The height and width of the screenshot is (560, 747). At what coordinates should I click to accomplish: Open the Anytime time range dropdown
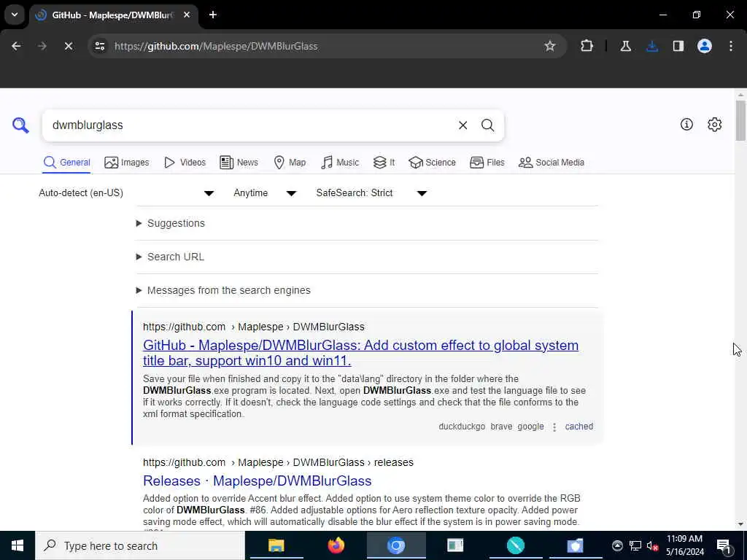click(265, 192)
